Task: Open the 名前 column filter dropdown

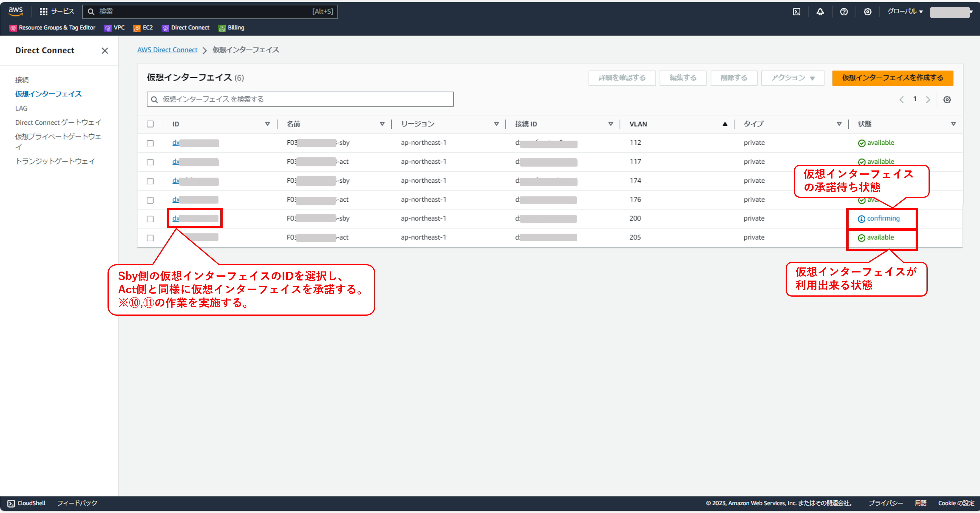Action: [x=382, y=124]
